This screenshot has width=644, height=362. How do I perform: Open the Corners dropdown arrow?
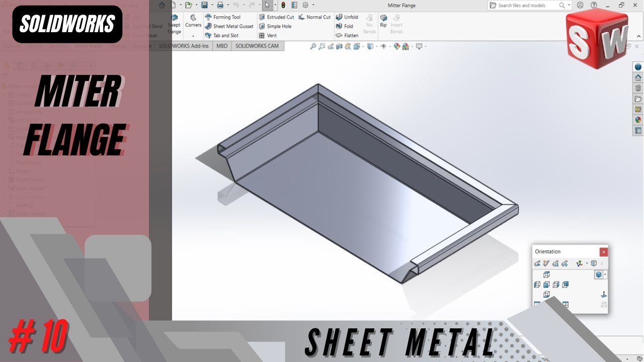(193, 36)
